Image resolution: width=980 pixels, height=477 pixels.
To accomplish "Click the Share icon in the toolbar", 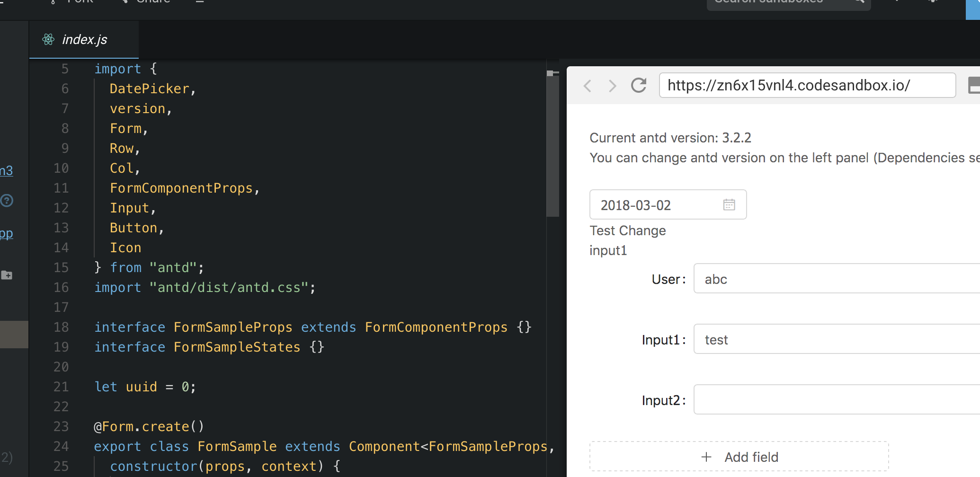I will [x=124, y=2].
